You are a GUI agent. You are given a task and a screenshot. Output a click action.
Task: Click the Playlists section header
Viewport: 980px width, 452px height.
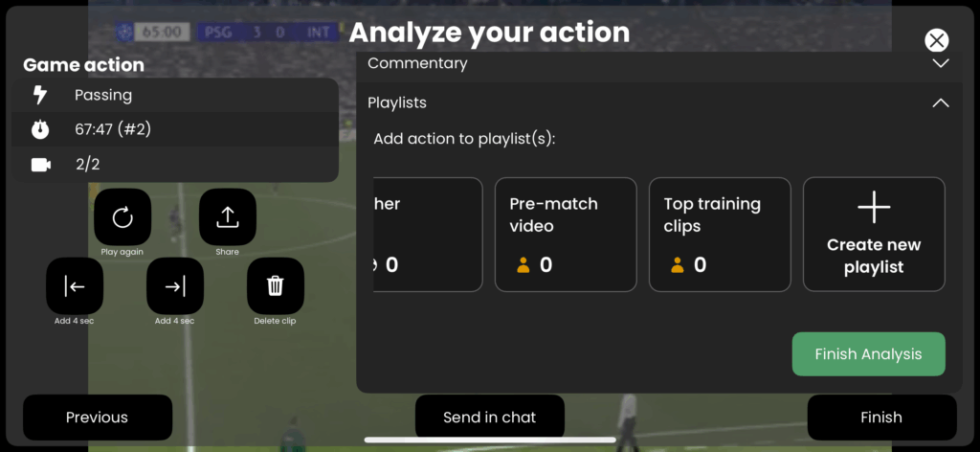pos(398,102)
